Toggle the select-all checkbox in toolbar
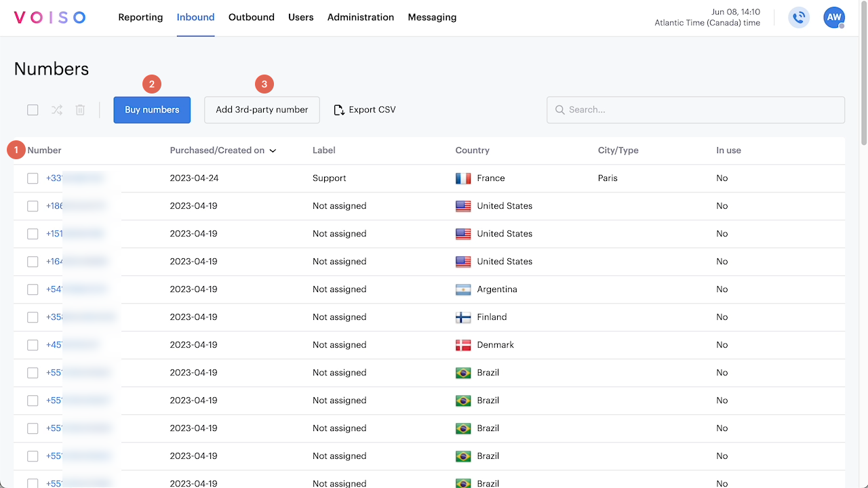 coord(33,110)
